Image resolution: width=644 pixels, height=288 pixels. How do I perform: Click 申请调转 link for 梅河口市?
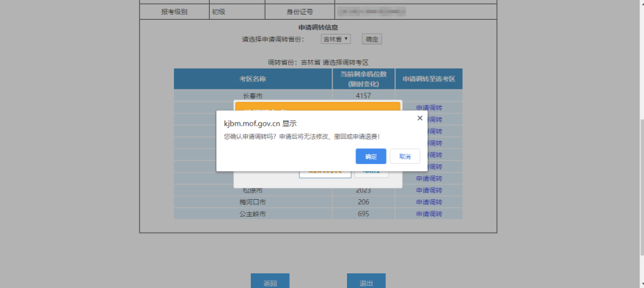click(x=429, y=202)
